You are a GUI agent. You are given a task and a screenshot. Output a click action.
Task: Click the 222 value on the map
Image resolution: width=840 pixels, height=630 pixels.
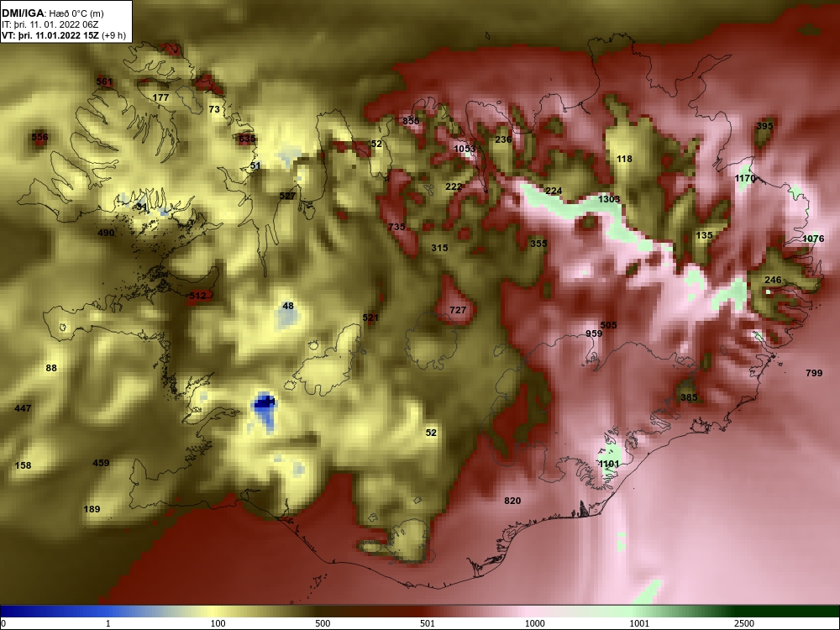454,186
